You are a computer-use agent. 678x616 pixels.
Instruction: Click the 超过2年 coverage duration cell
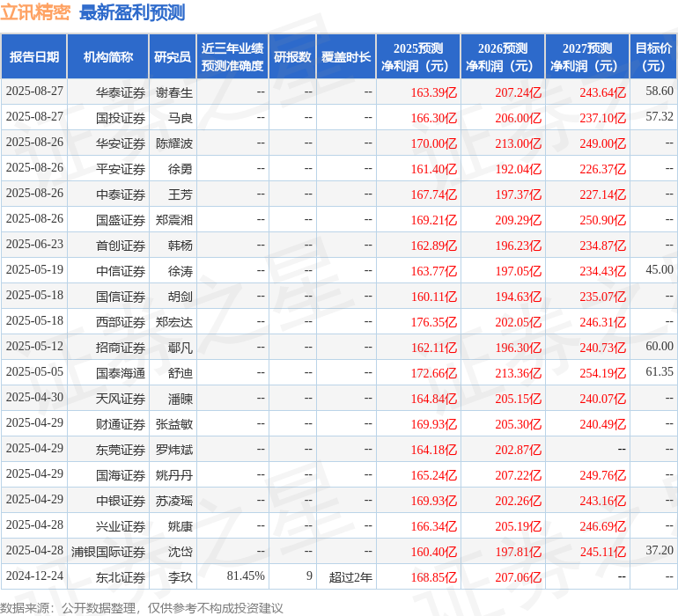click(350, 577)
